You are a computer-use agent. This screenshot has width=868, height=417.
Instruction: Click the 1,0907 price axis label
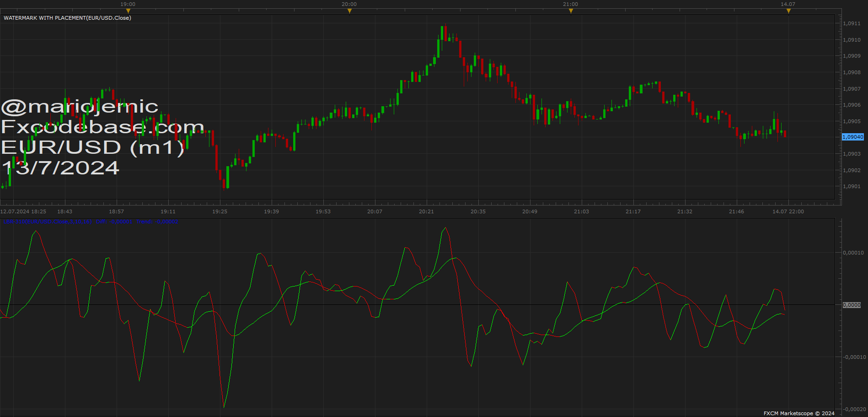pyautogui.click(x=852, y=89)
